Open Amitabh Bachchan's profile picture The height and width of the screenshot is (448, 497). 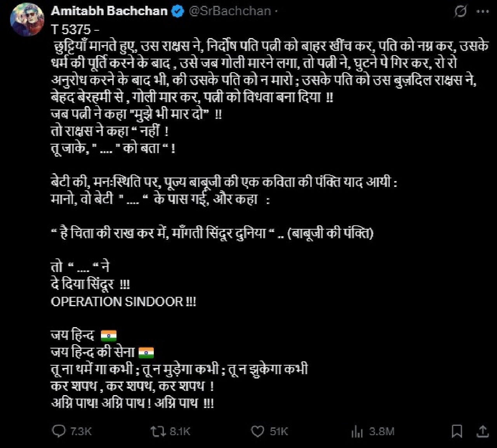click(27, 21)
